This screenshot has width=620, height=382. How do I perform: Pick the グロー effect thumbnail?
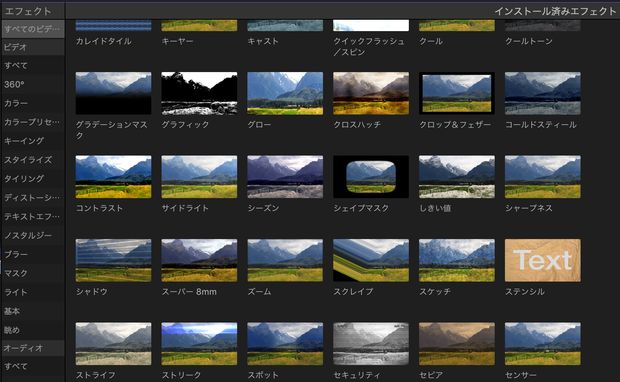pyautogui.click(x=285, y=93)
